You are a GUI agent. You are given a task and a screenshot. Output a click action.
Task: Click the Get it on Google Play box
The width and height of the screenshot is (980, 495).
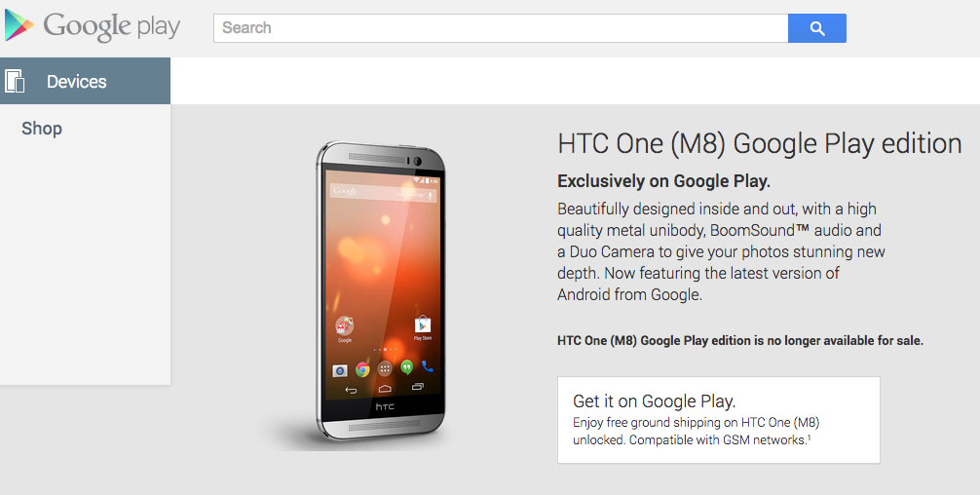(x=719, y=420)
